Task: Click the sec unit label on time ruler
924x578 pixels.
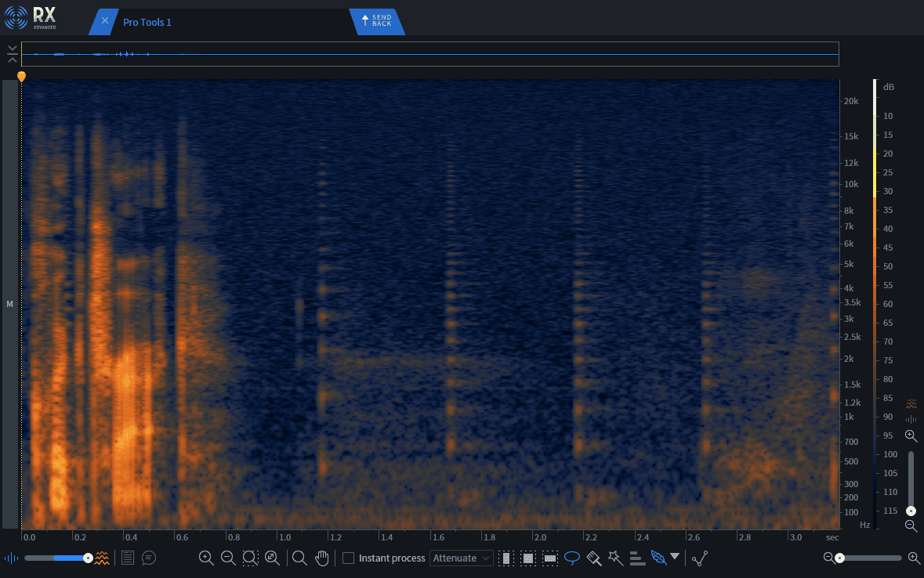Action: (832, 537)
